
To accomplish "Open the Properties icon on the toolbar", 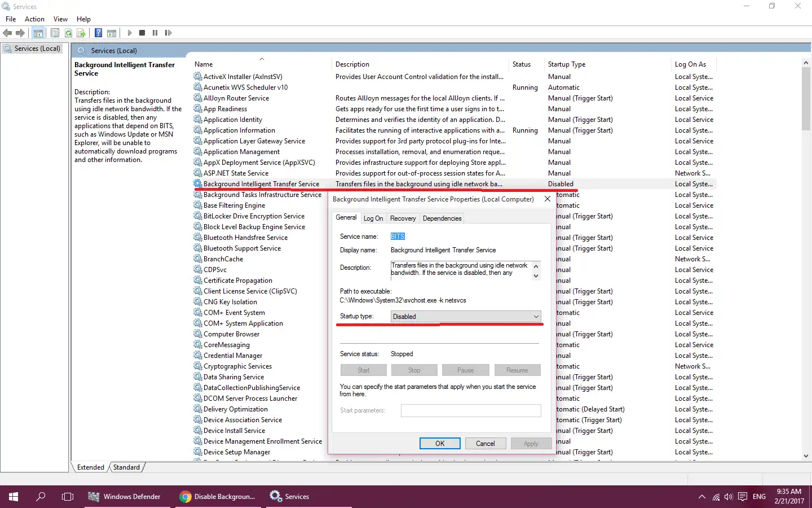I will 55,33.
